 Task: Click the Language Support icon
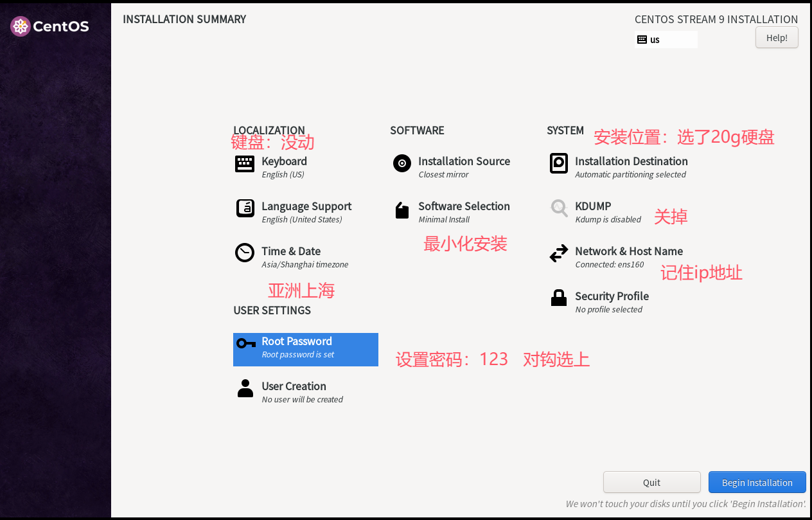click(x=245, y=208)
